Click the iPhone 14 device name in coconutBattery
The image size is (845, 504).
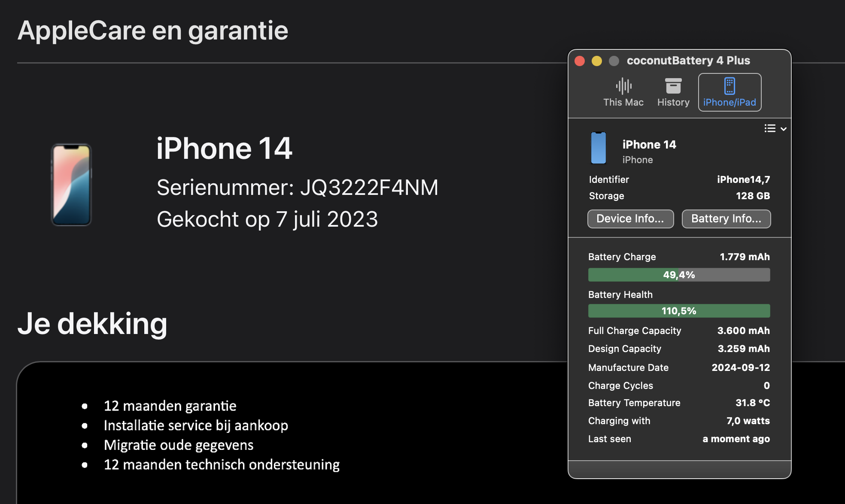pyautogui.click(x=649, y=145)
